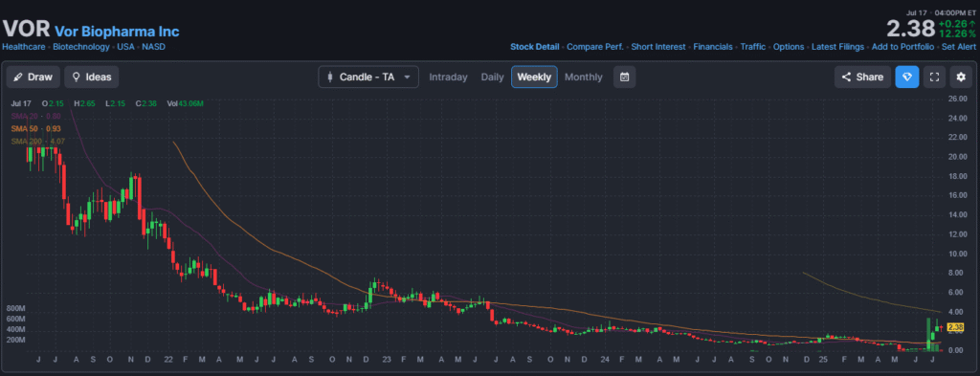Open the Draw pencil tool
This screenshot has width=980, height=376.
coord(33,77)
